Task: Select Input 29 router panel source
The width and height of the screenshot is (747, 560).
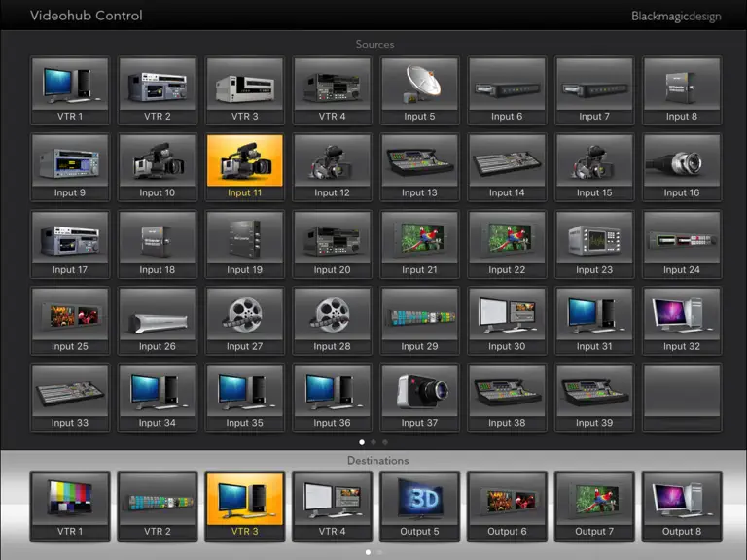Action: 419,321
